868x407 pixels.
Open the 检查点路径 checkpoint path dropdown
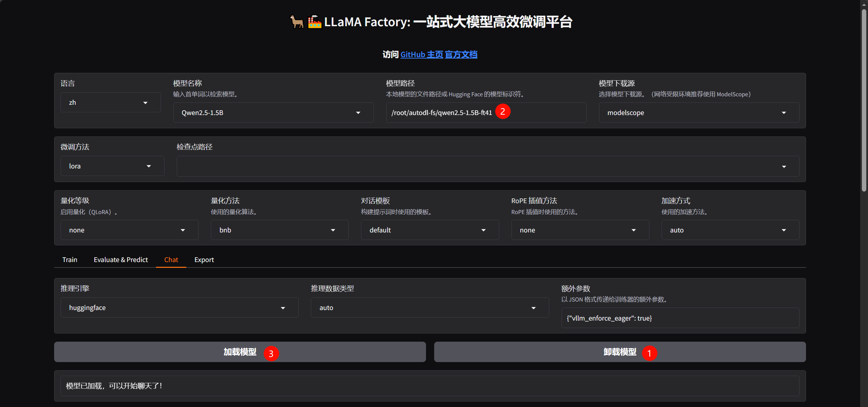click(x=487, y=166)
